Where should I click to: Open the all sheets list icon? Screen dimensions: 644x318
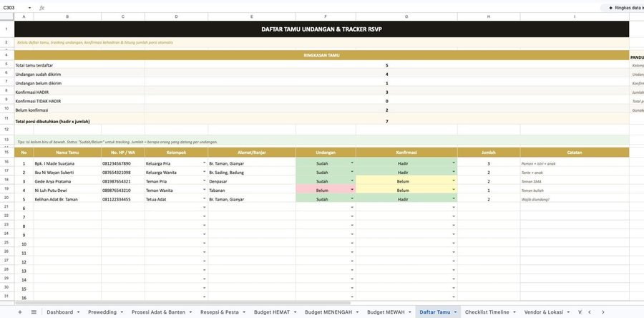[34, 312]
